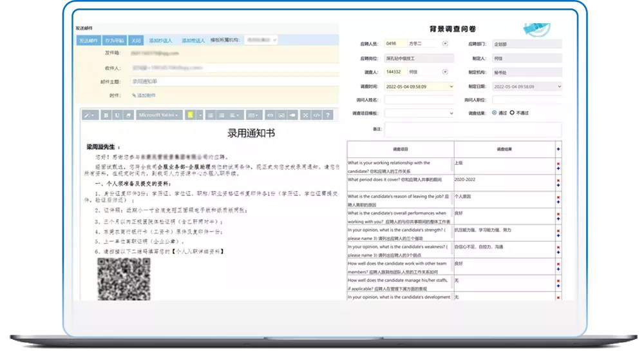Click the recipient address field

point(234,68)
